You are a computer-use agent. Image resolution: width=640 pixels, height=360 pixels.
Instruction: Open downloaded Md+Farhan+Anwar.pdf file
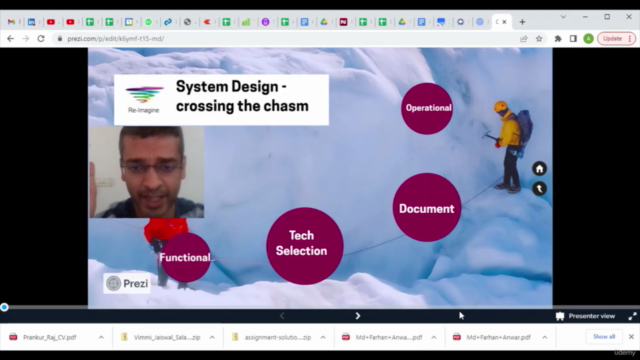point(498,338)
